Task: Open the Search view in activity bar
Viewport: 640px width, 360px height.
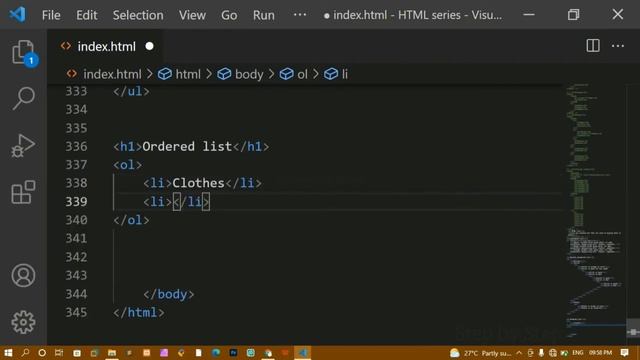Action: pyautogui.click(x=23, y=98)
